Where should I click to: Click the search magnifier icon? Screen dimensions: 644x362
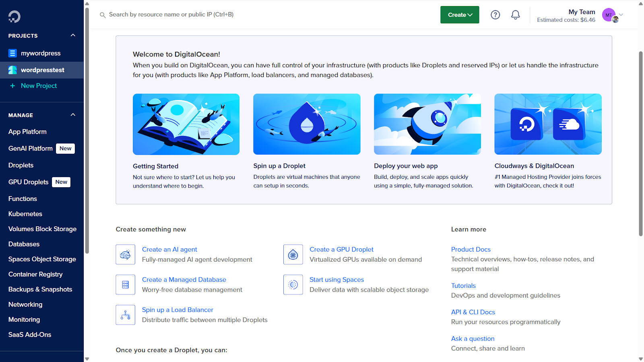pos(103,15)
